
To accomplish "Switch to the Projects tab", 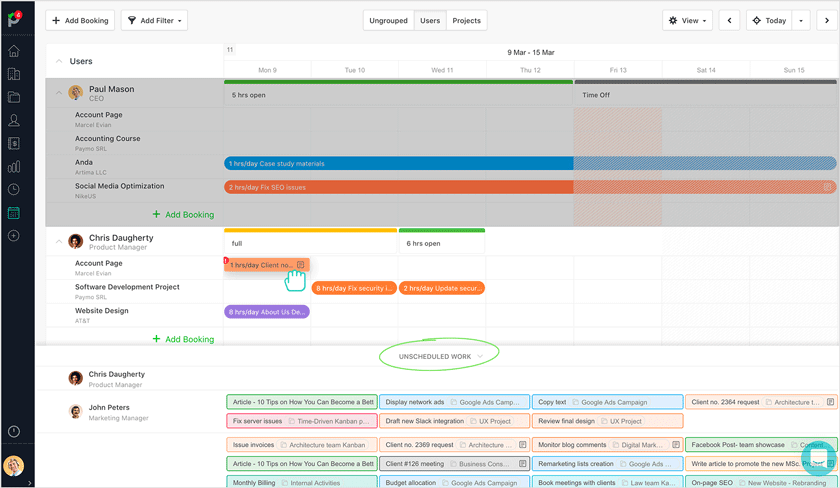I will pos(466,20).
